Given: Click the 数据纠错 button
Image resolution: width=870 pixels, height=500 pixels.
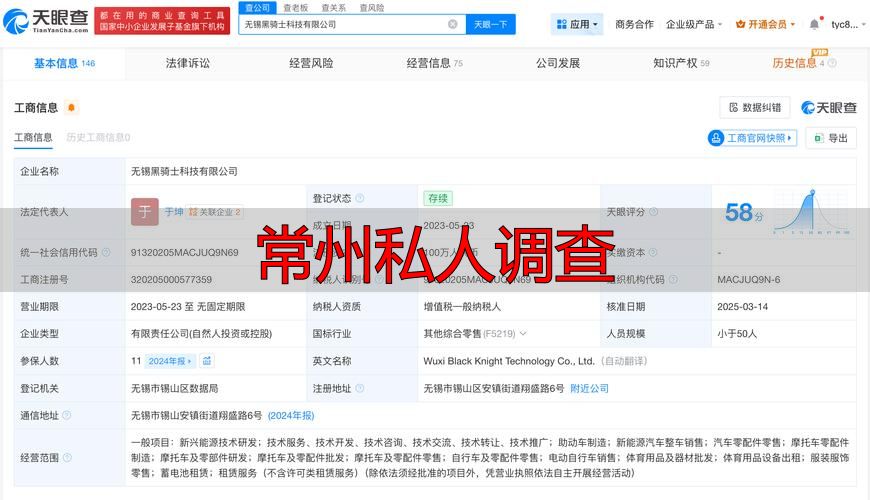Looking at the screenshot, I should coord(755,108).
